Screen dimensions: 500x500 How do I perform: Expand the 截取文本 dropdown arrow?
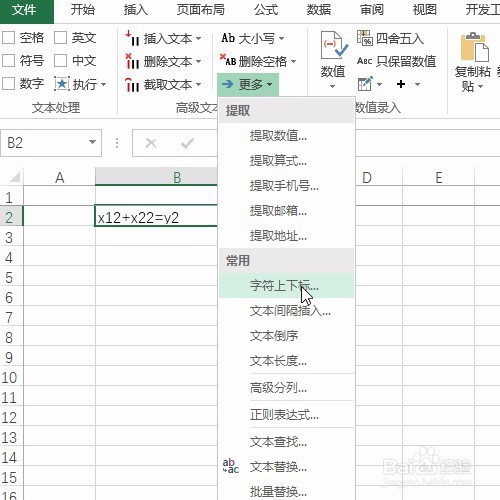(x=198, y=85)
